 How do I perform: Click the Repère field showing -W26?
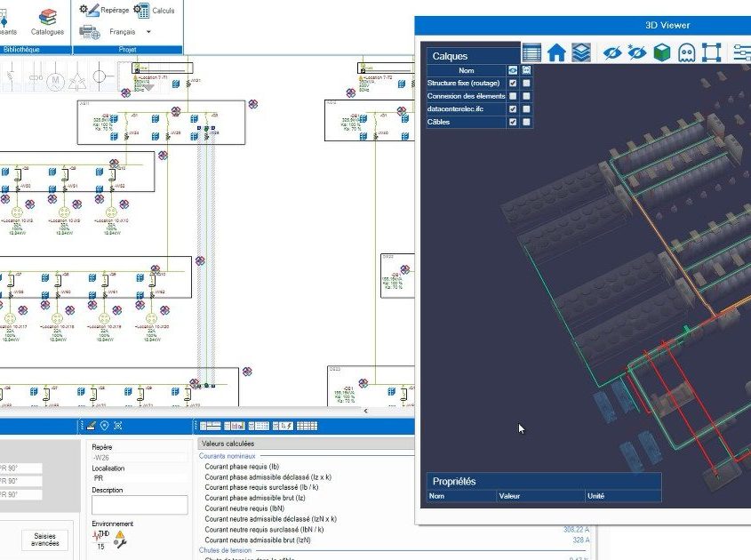[140, 458]
